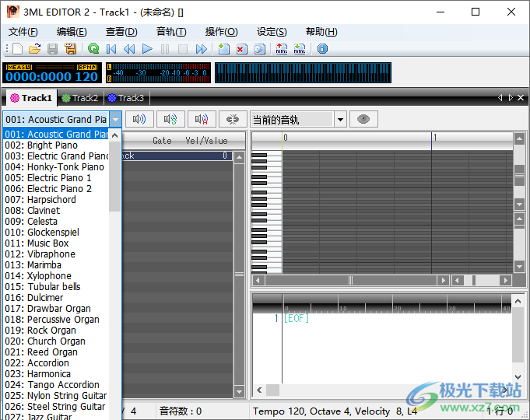
Task: Click the Gate column header
Action: 162,141
